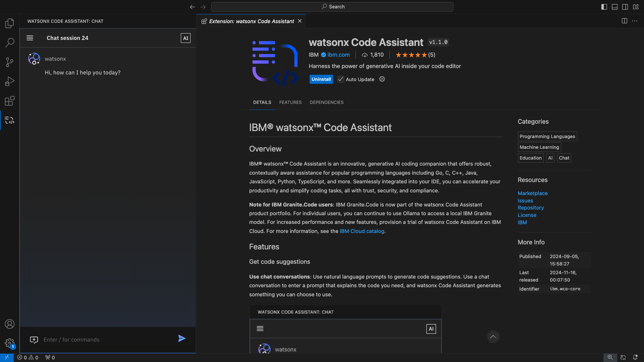Viewport: 644px width, 362px height.
Task: Start a new chat with plus bubble icon
Action: click(34, 340)
